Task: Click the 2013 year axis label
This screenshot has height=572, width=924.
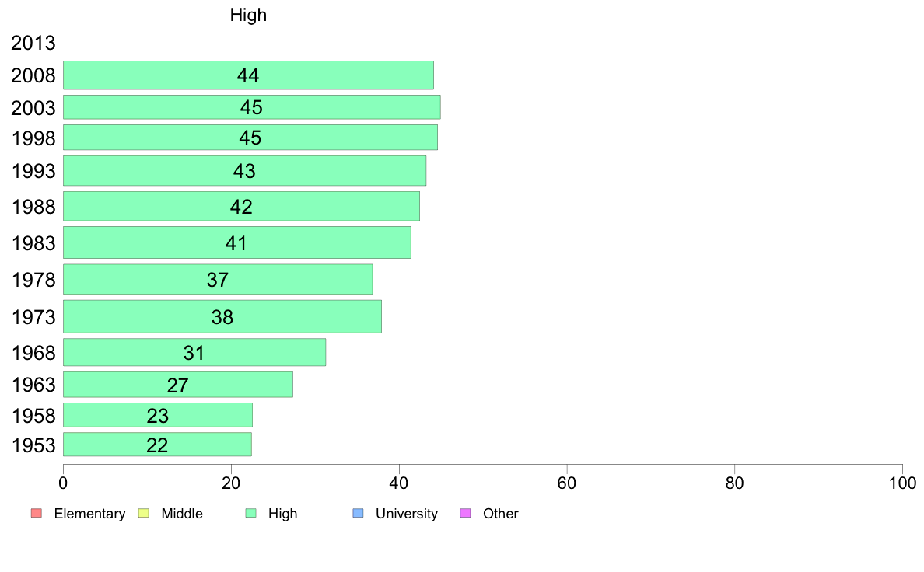Action: pos(33,43)
